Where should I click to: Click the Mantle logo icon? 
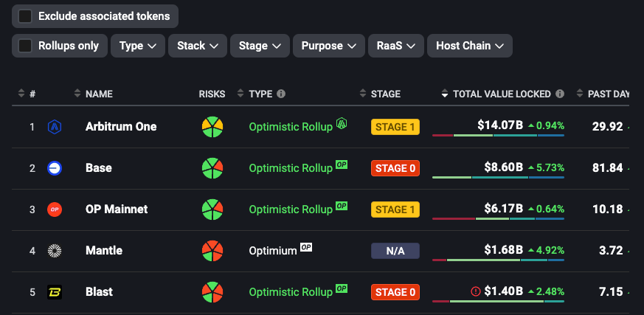[x=55, y=251]
